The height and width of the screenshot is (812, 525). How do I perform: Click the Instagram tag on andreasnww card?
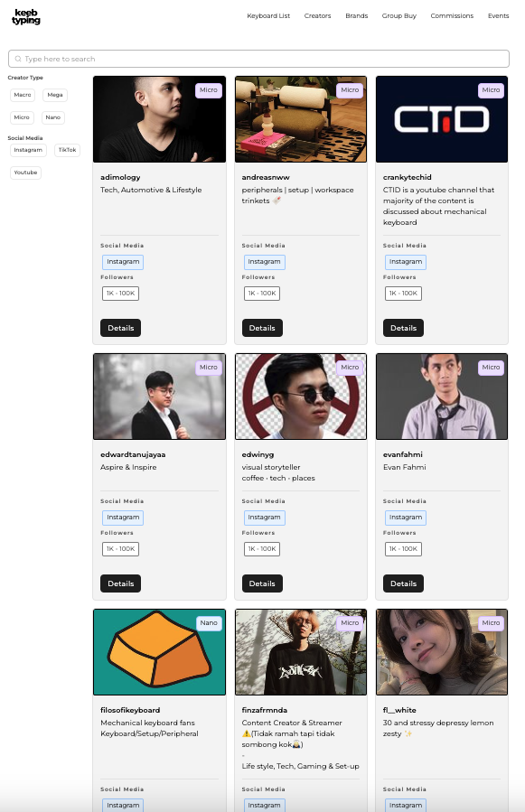pos(265,262)
